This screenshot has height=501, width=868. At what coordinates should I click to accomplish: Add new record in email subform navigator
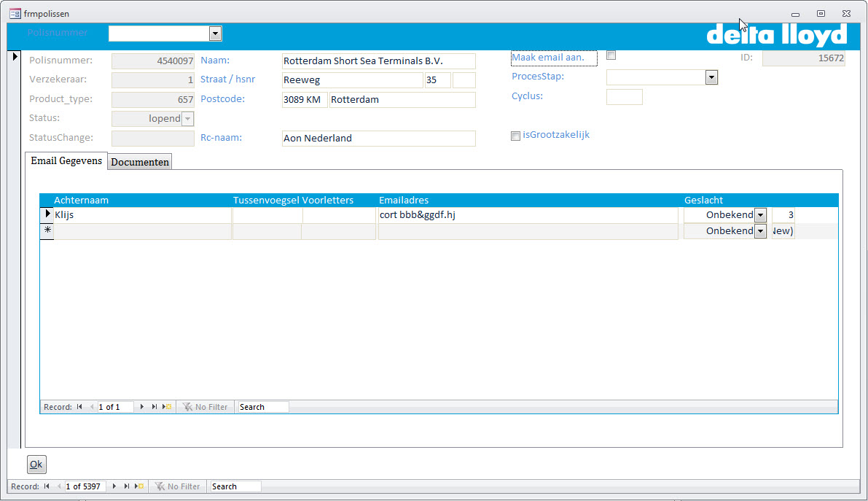(x=167, y=407)
